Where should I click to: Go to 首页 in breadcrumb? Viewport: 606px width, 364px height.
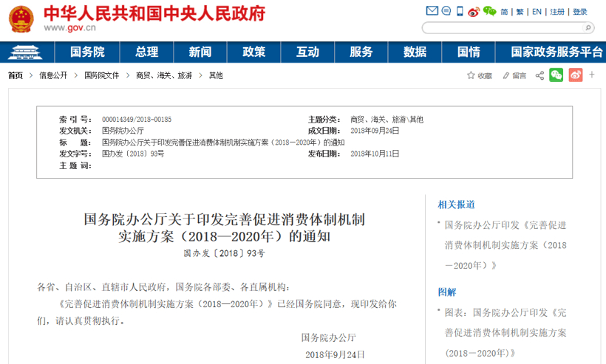point(16,75)
